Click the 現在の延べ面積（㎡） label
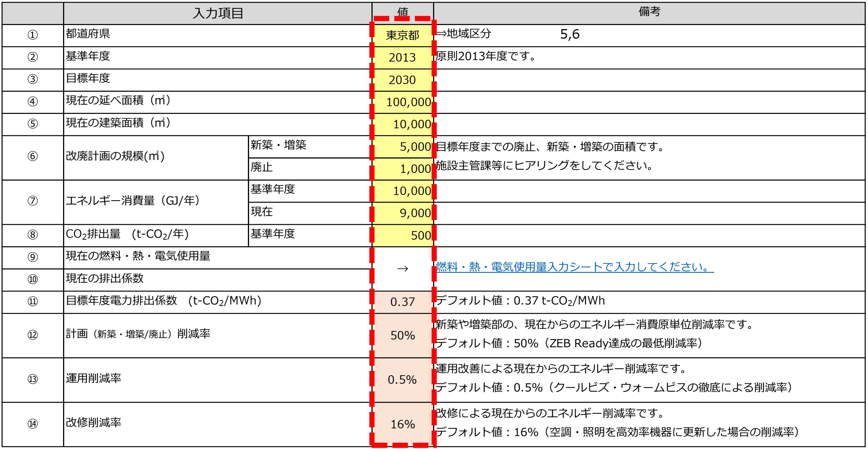Image resolution: width=868 pixels, height=449 pixels. [118, 100]
